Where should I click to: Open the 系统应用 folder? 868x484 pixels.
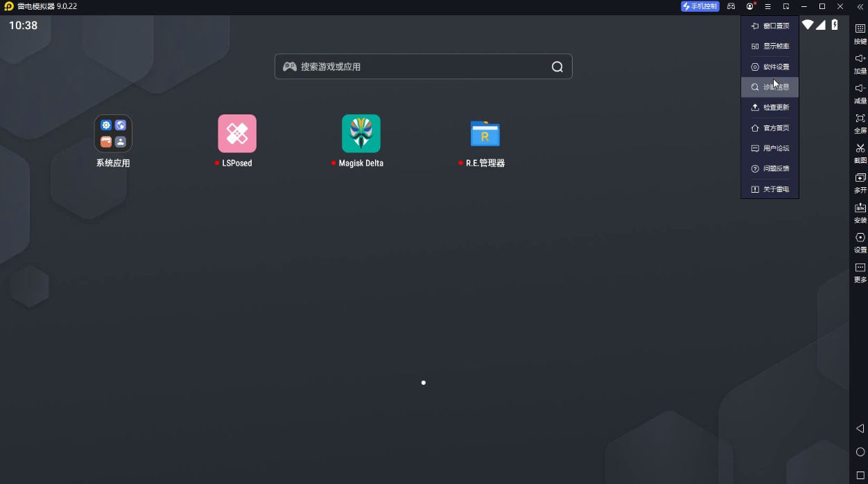pos(113,134)
